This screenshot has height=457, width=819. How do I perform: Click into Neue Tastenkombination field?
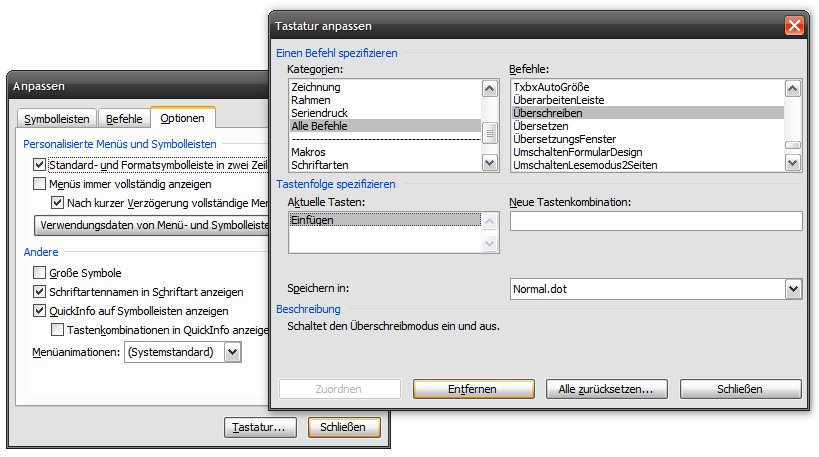(x=655, y=221)
